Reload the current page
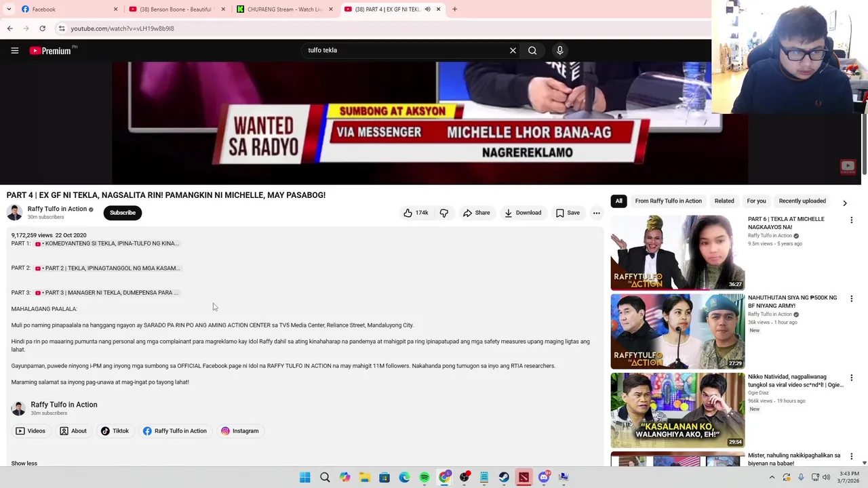 point(42,28)
